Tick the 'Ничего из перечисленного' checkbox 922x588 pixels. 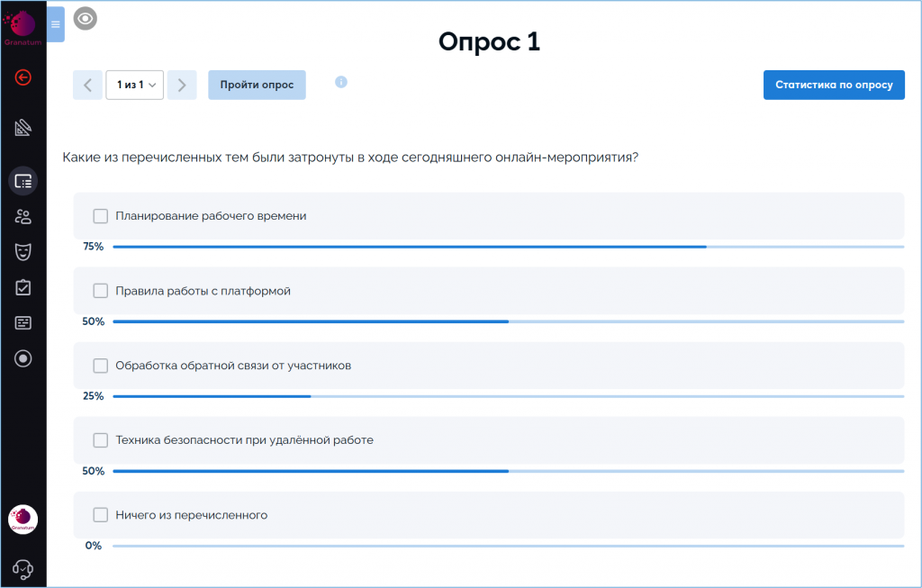[x=101, y=515]
